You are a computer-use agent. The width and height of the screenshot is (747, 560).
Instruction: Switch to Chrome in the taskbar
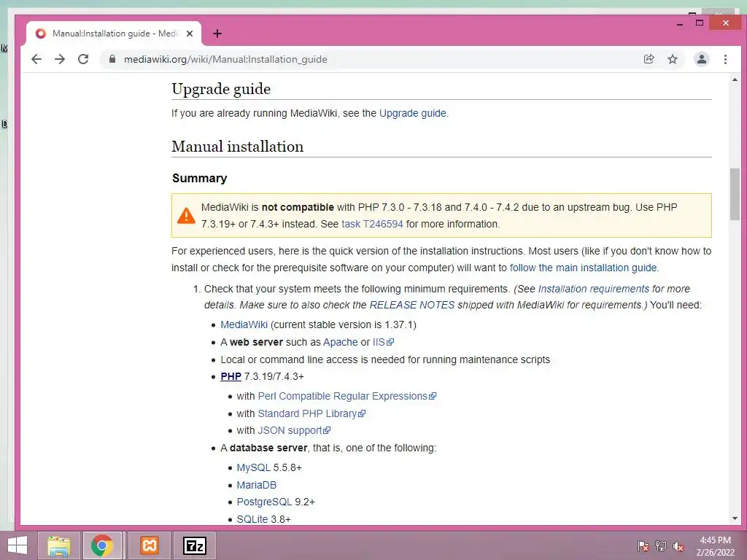pyautogui.click(x=102, y=545)
